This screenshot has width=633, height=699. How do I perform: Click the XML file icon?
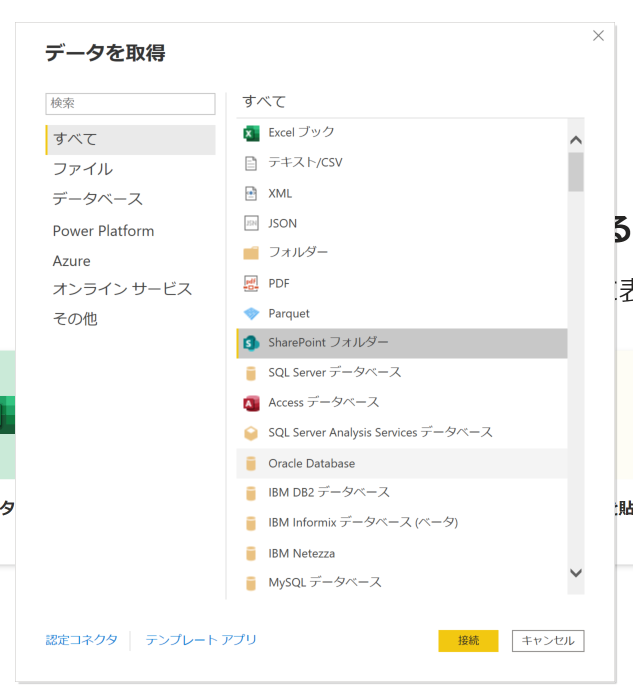coord(251,193)
